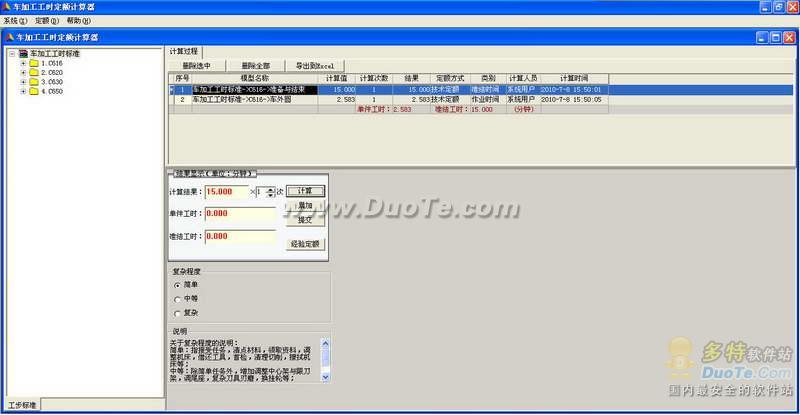The height and width of the screenshot is (415, 800).
Task: Collapse the 车加工工时标准 root node
Action: [x=11, y=53]
